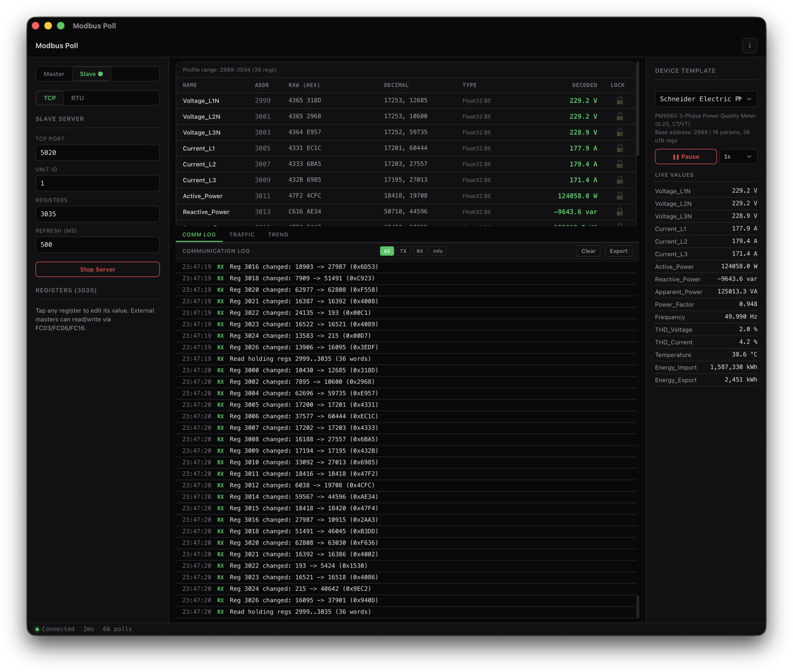Click the DECODED column header
The image size is (793, 672).
[x=584, y=85]
